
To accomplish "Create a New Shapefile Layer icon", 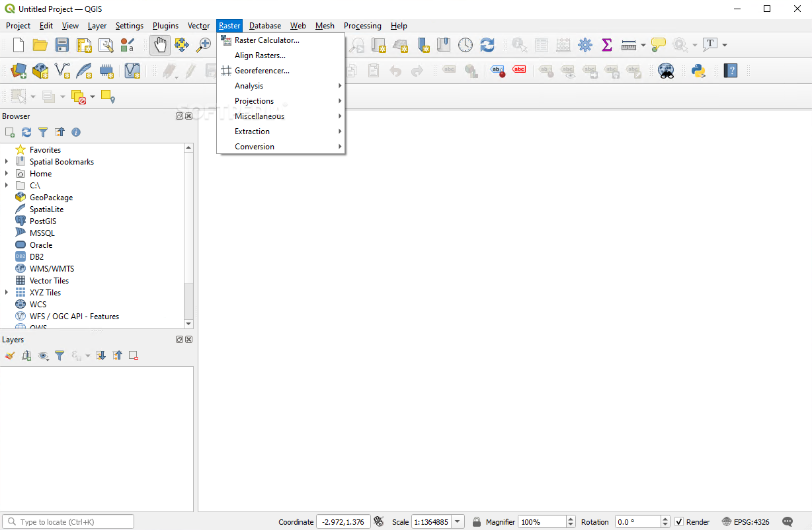I will click(x=62, y=71).
